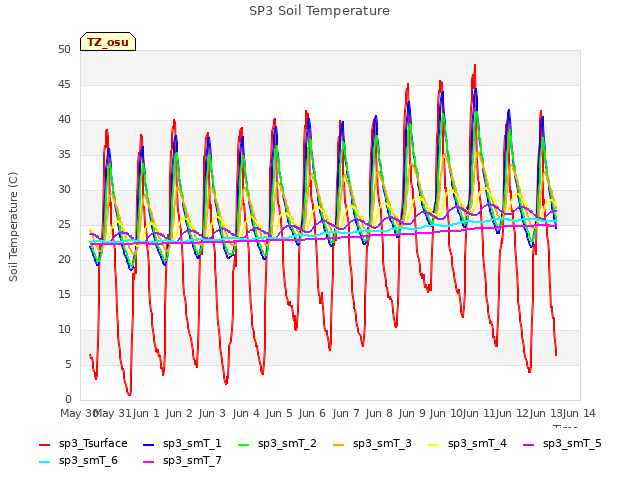Click the Jun 5 x-axis tick label

click(279, 413)
